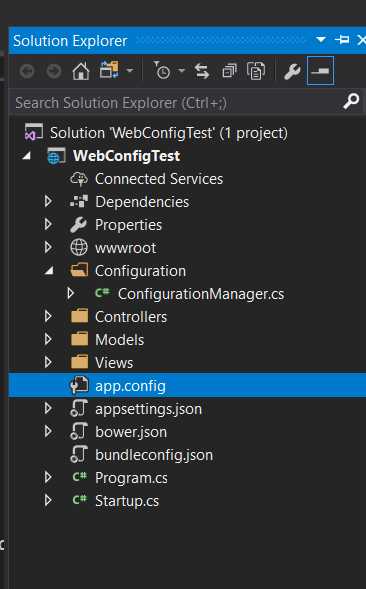The image size is (366, 589).
Task: Collapse the Configuration folder
Action: (49, 270)
